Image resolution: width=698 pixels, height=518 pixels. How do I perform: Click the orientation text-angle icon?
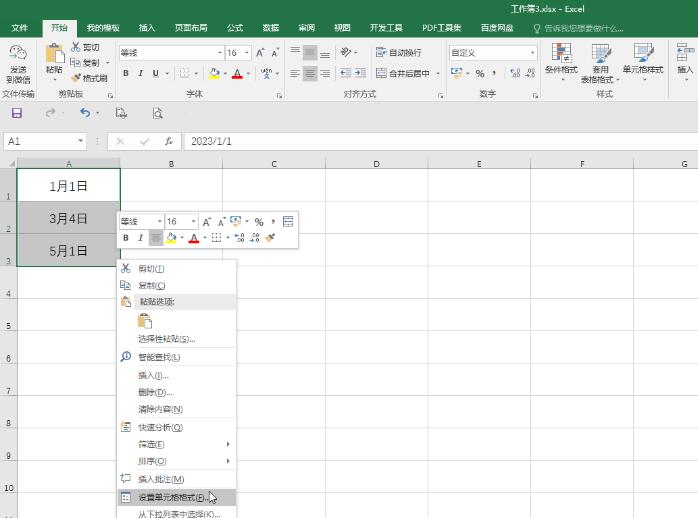point(346,52)
